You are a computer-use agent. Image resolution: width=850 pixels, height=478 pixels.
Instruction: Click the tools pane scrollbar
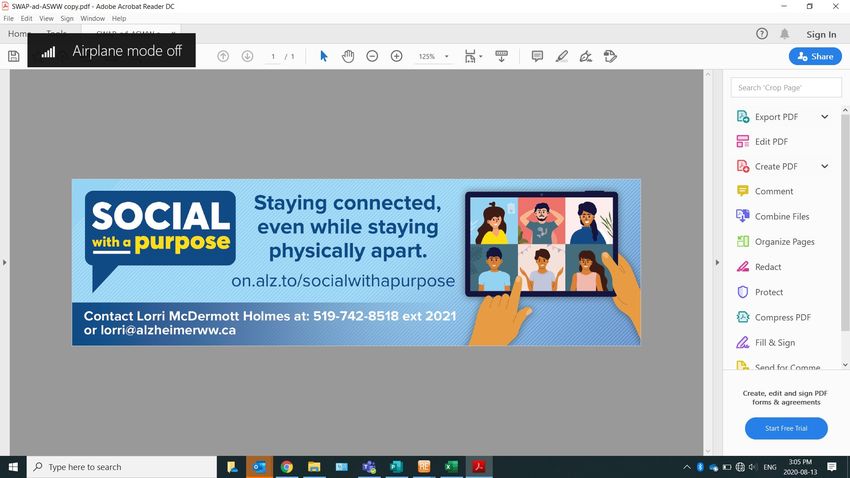point(845,222)
